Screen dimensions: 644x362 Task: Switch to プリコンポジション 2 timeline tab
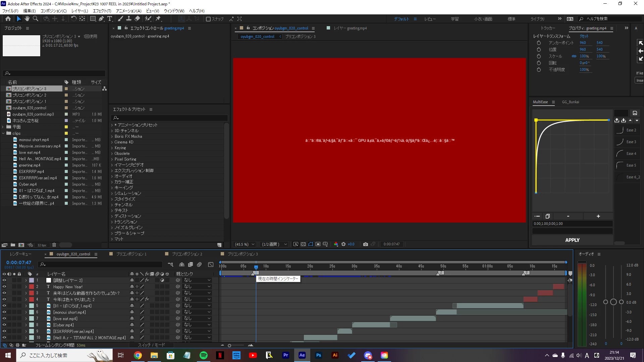pyautogui.click(x=187, y=254)
